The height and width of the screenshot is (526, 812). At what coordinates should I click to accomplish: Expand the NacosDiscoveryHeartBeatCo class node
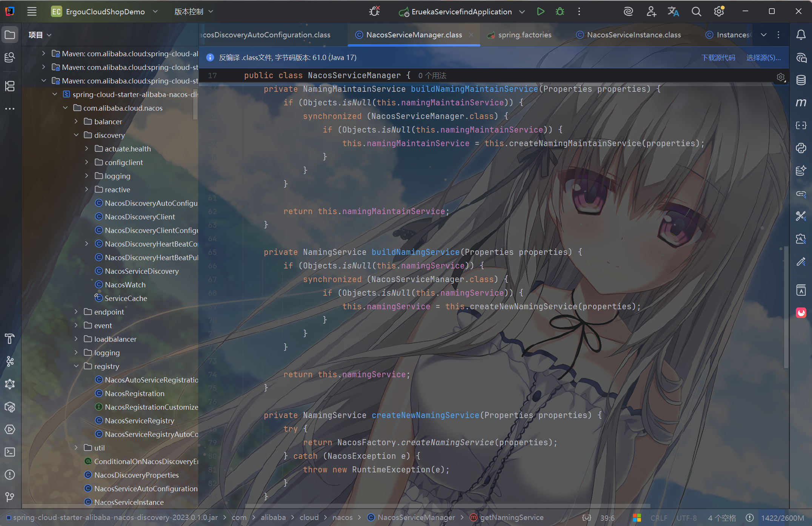click(87, 244)
